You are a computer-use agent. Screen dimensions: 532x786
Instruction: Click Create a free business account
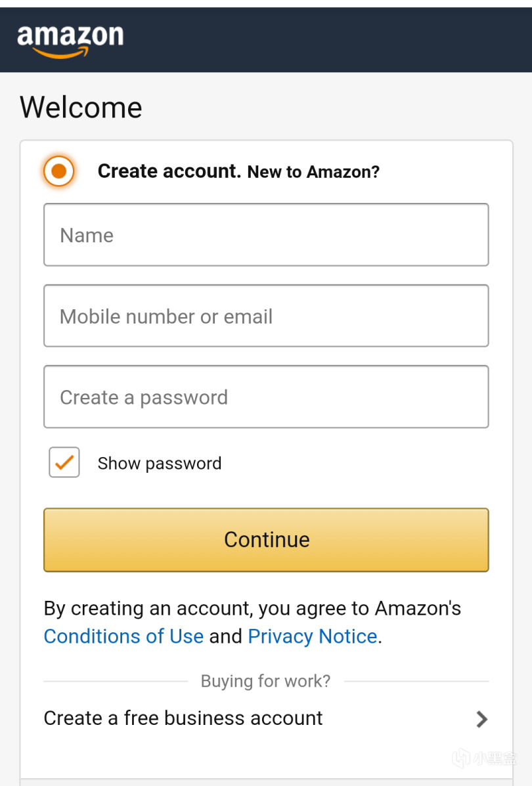183,718
